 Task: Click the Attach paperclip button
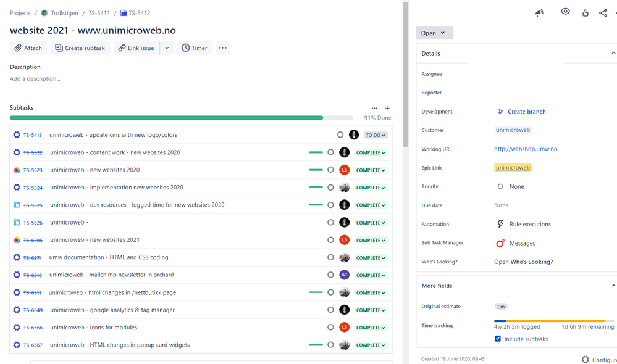pos(28,48)
